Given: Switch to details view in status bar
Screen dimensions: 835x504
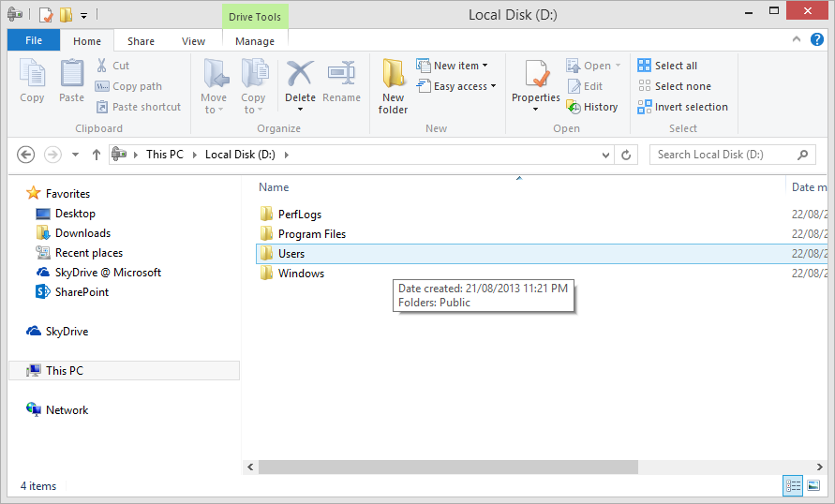Looking at the screenshot, I should (793, 485).
